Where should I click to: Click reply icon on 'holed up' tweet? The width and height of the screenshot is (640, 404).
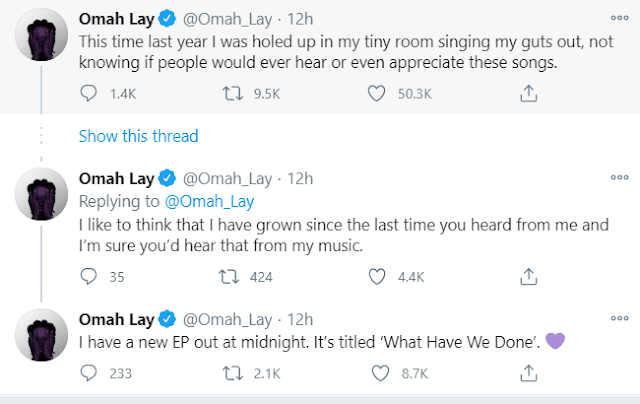coord(88,93)
